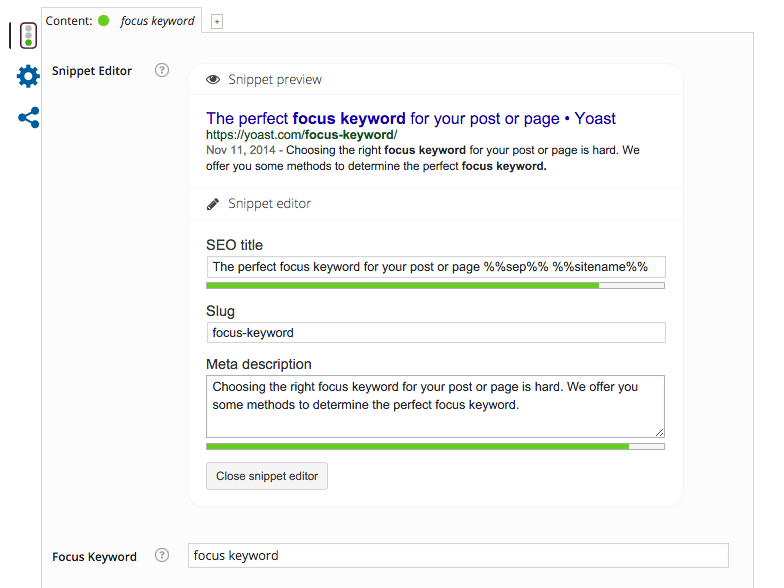Click inside the Meta description textarea
784x588 pixels.
[x=435, y=406]
